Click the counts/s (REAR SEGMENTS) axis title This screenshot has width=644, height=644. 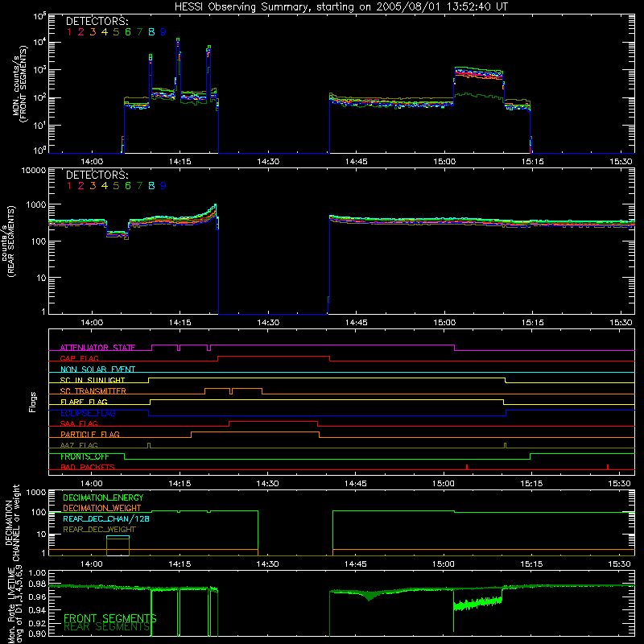(8, 241)
